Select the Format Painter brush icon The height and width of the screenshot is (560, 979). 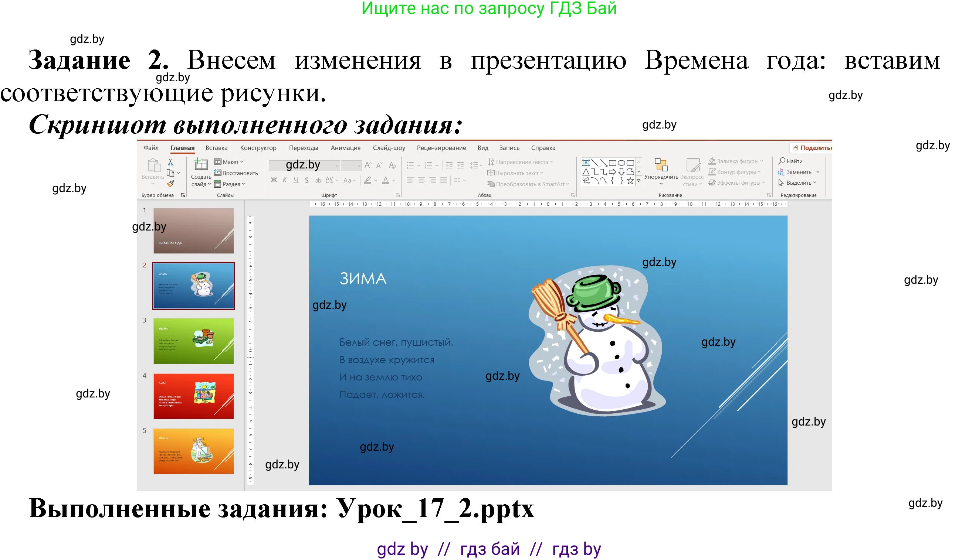pos(170,184)
